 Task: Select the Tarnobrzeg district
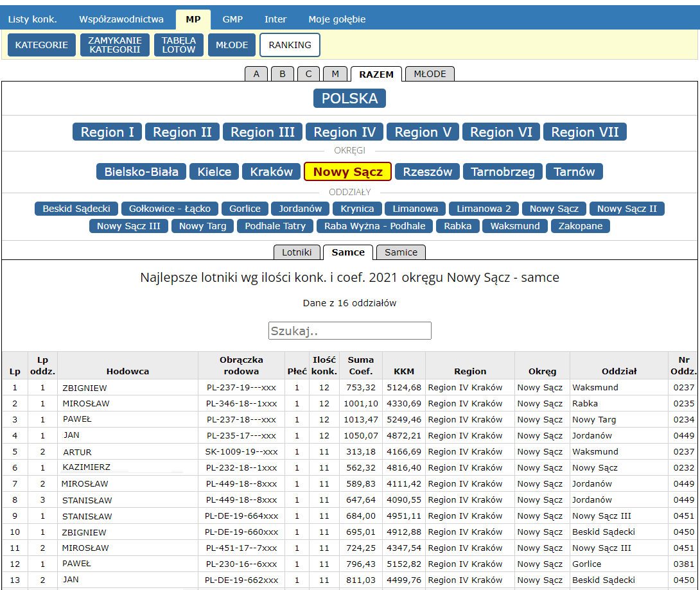point(503,171)
